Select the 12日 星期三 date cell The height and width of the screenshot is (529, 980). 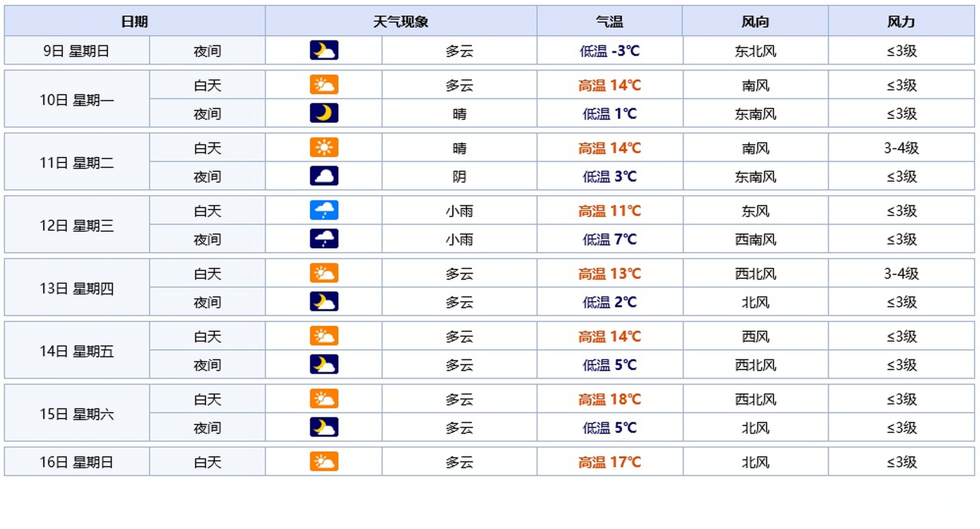[x=77, y=225]
